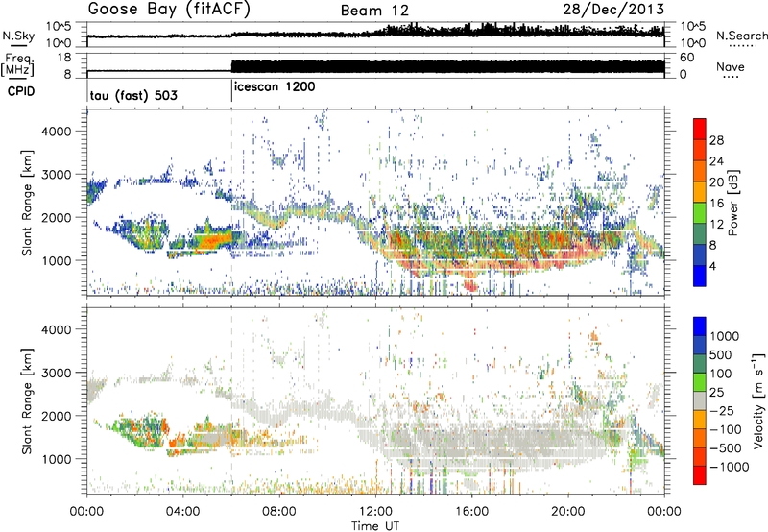Click the '20:00' time axis tick label

568,512
